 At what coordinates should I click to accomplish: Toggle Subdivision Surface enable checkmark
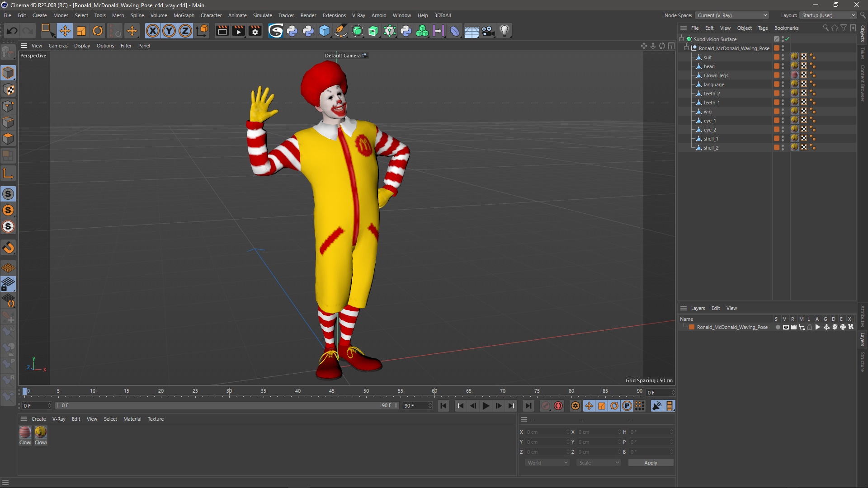coord(787,39)
